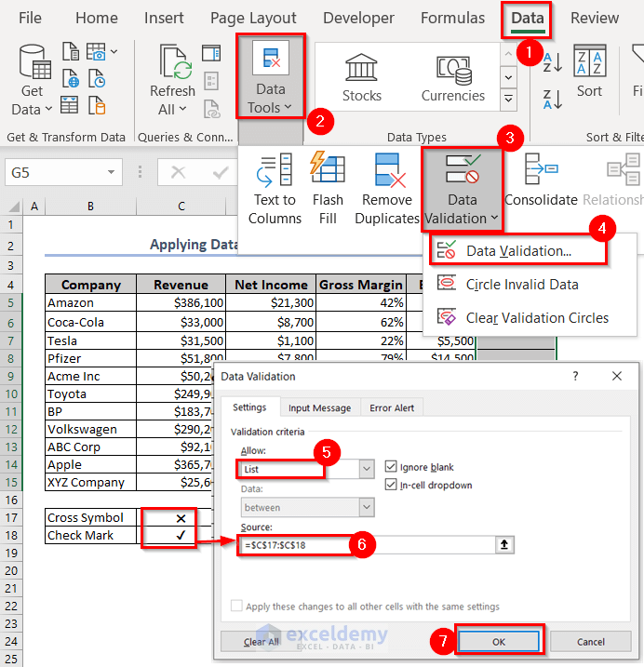Click Cancel in Data Validation dialog
The width and height of the screenshot is (644, 667).
(x=591, y=642)
